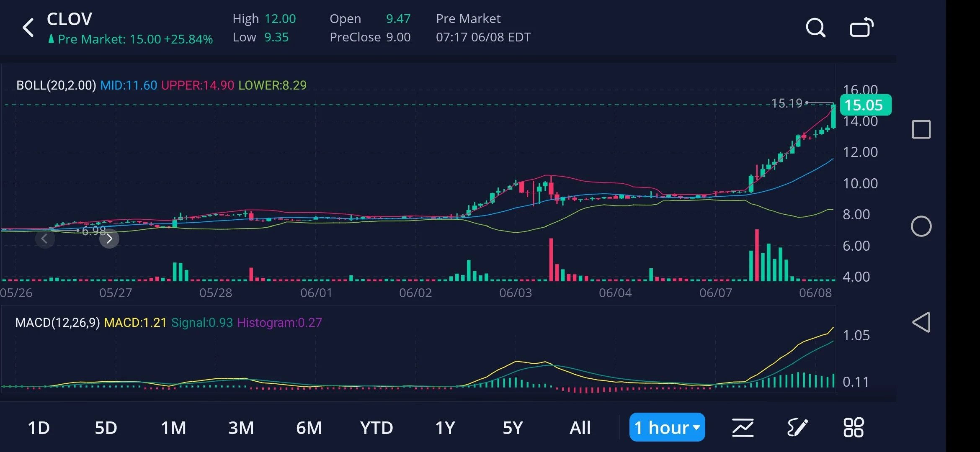The width and height of the screenshot is (980, 452).
Task: Select the YTD range tab
Action: (377, 428)
